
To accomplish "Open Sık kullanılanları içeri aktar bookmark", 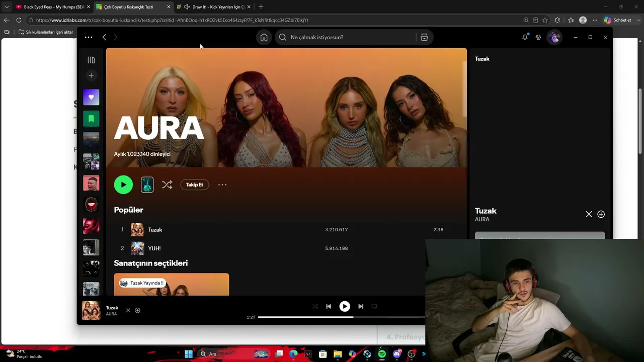I will pos(46,32).
